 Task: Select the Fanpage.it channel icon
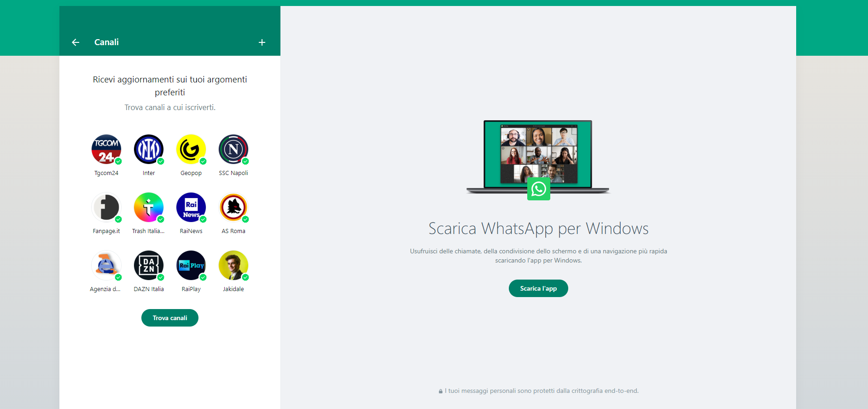(x=106, y=207)
